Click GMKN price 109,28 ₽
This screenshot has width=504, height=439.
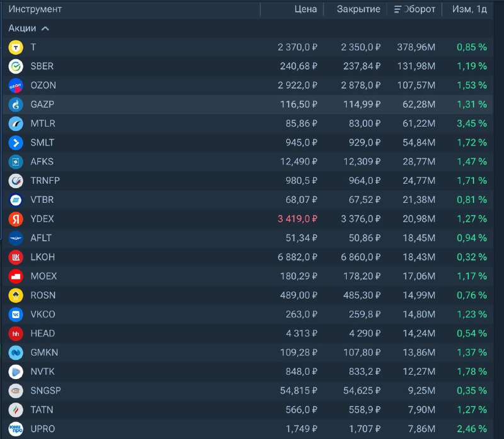point(299,353)
